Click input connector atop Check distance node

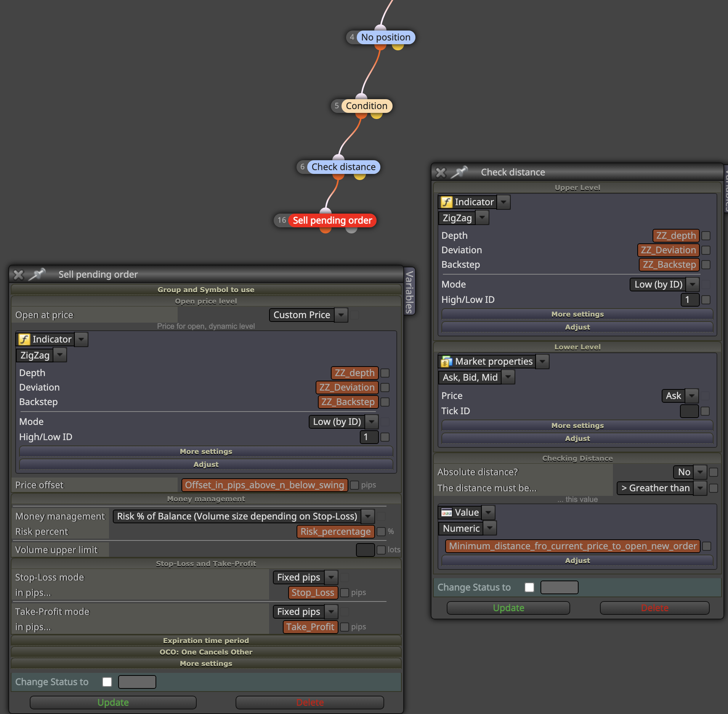pyautogui.click(x=338, y=158)
